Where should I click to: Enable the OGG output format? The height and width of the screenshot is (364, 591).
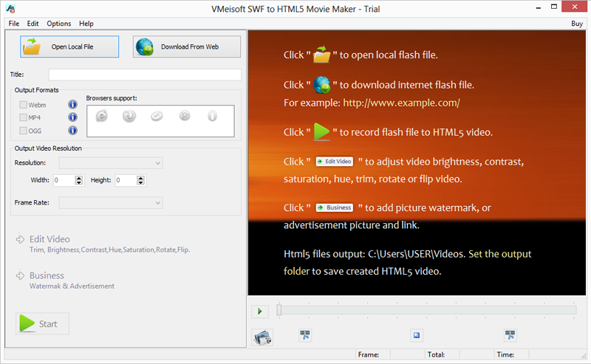pos(24,131)
